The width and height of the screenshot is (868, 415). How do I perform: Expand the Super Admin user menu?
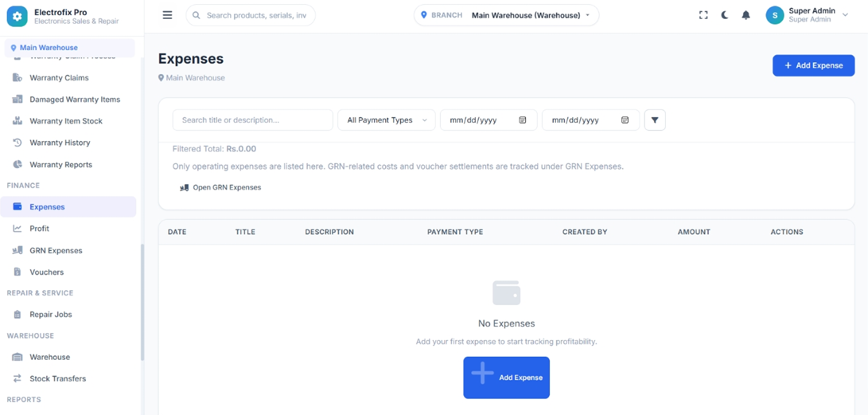click(807, 15)
